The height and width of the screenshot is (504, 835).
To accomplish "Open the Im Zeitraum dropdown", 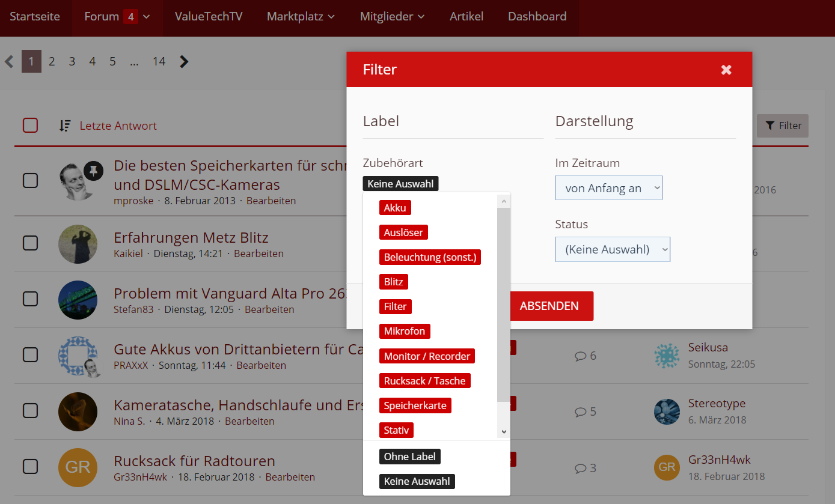I will click(608, 188).
